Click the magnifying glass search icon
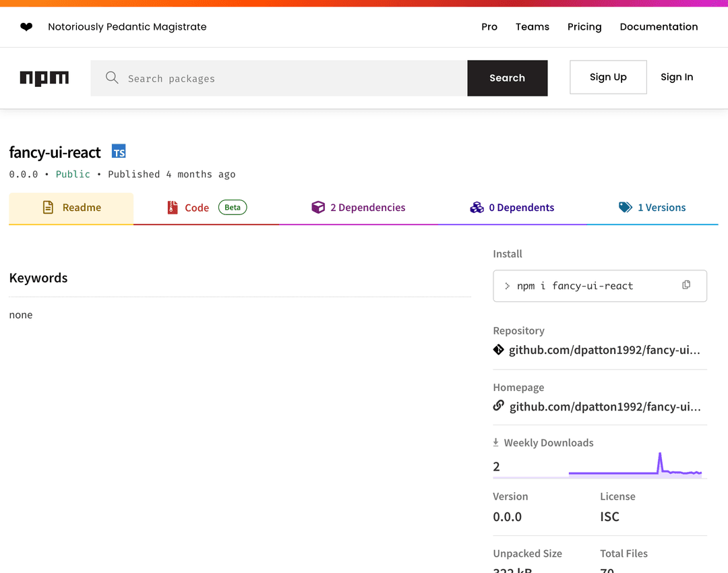Screen dimensions: 728x573 (x=112, y=78)
